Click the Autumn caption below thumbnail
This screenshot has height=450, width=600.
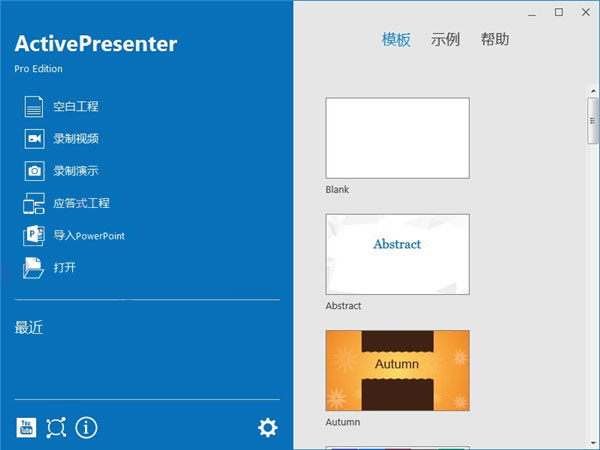coord(343,422)
